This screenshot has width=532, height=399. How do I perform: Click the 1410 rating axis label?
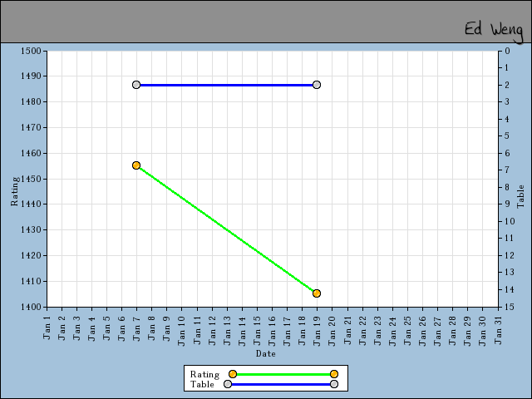(31, 281)
